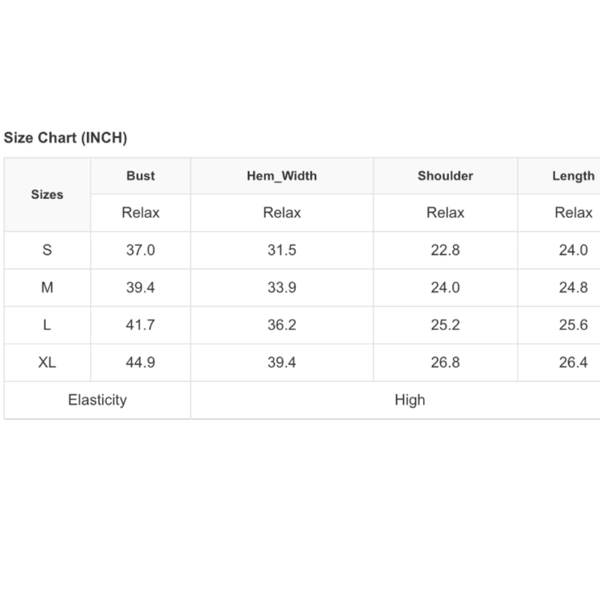Click the shoulder value 25.2
The width and height of the screenshot is (600, 600).
coord(445,325)
